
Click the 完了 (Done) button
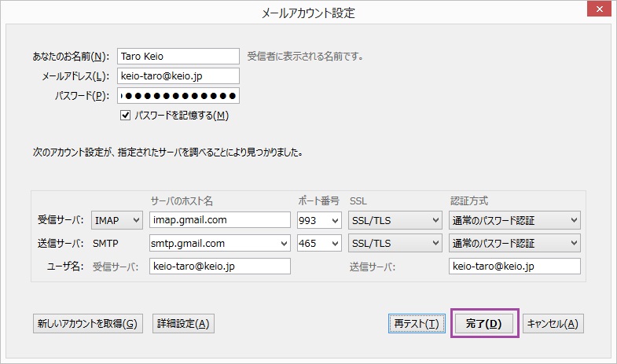[x=485, y=323]
